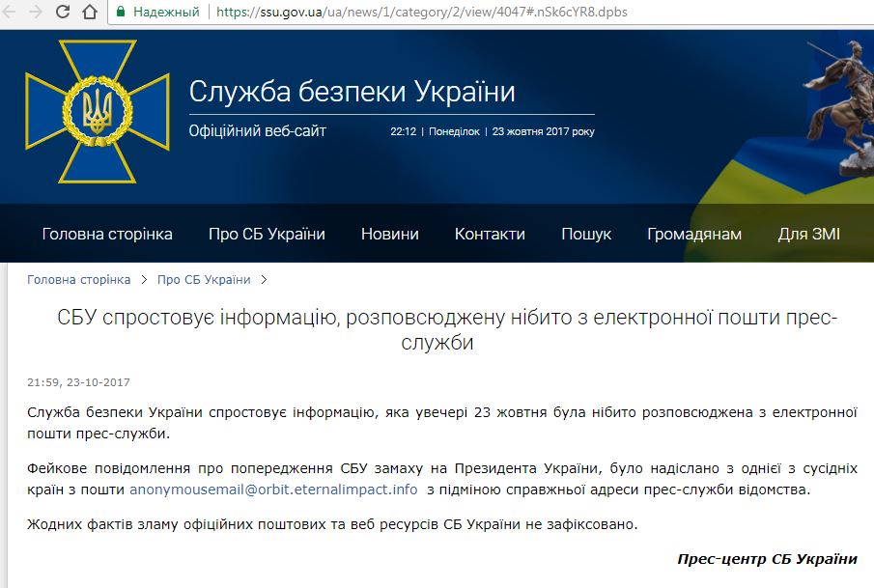Reload the page with the refresh icon
Viewport: 874px width, 588px height.
[62, 13]
